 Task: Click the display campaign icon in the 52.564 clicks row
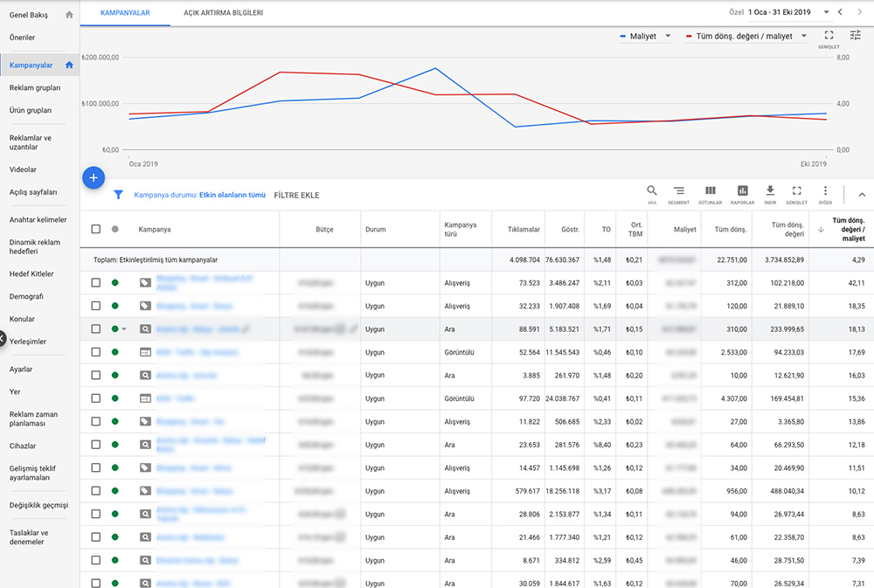[145, 352]
